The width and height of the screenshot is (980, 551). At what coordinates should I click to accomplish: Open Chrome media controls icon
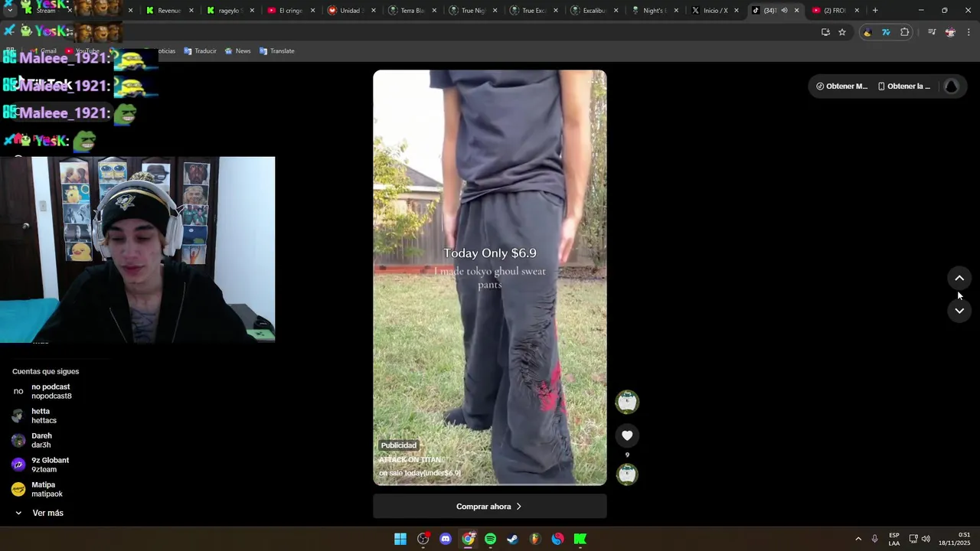point(932,32)
